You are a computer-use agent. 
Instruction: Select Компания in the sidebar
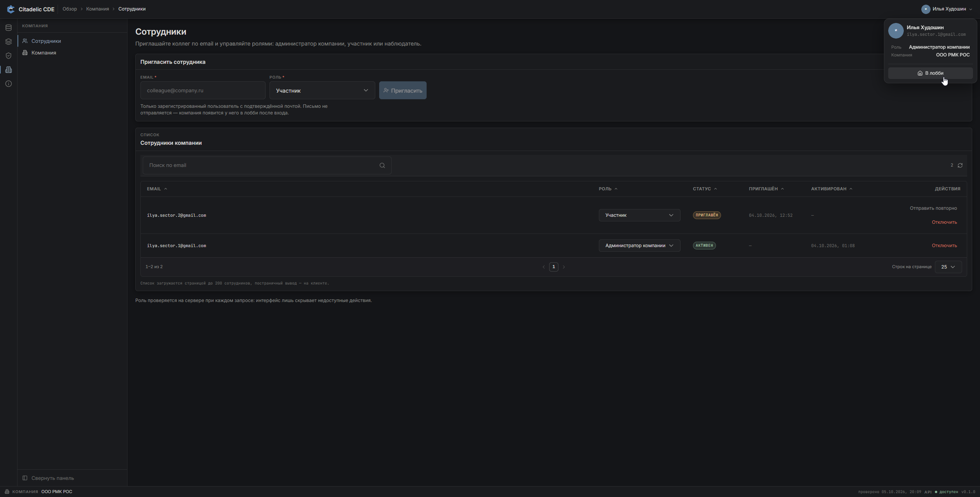72,53
